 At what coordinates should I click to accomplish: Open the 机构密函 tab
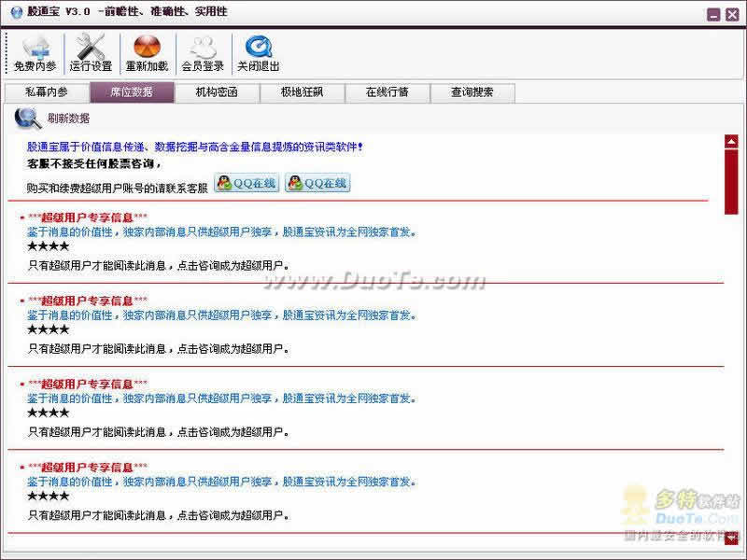click(217, 92)
